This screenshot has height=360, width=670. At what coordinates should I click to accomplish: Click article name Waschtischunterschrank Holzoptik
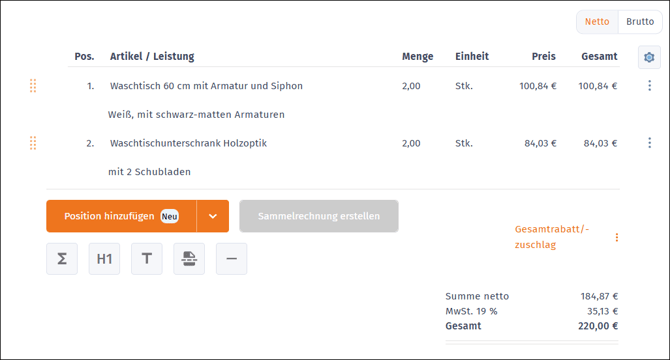click(188, 143)
